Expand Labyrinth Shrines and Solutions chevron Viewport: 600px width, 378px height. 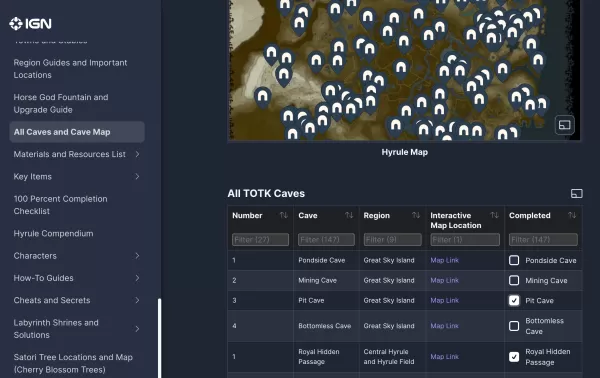pos(137,329)
